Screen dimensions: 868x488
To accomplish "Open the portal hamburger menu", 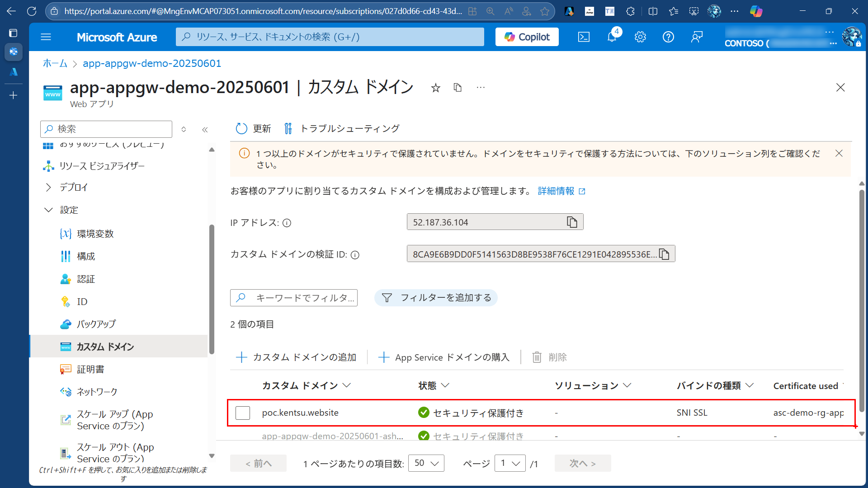I will pyautogui.click(x=46, y=37).
